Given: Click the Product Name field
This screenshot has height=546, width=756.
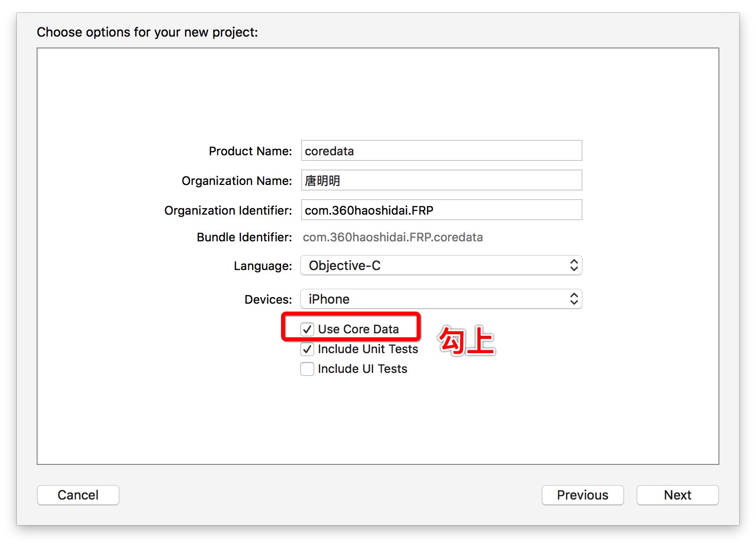Looking at the screenshot, I should click(441, 151).
